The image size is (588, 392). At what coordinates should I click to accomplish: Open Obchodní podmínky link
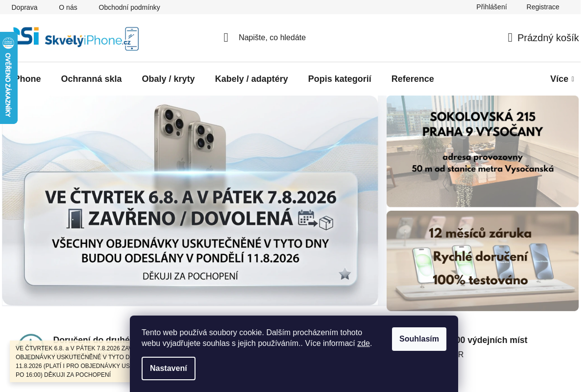pyautogui.click(x=129, y=7)
